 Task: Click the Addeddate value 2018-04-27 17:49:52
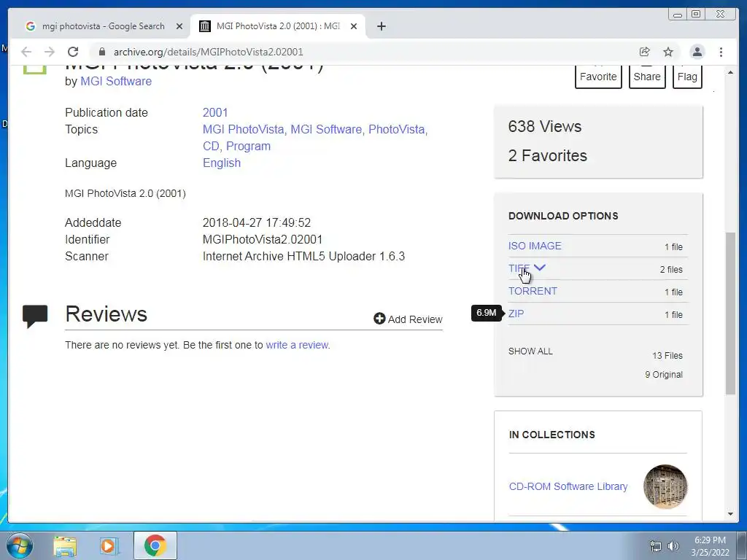point(256,223)
